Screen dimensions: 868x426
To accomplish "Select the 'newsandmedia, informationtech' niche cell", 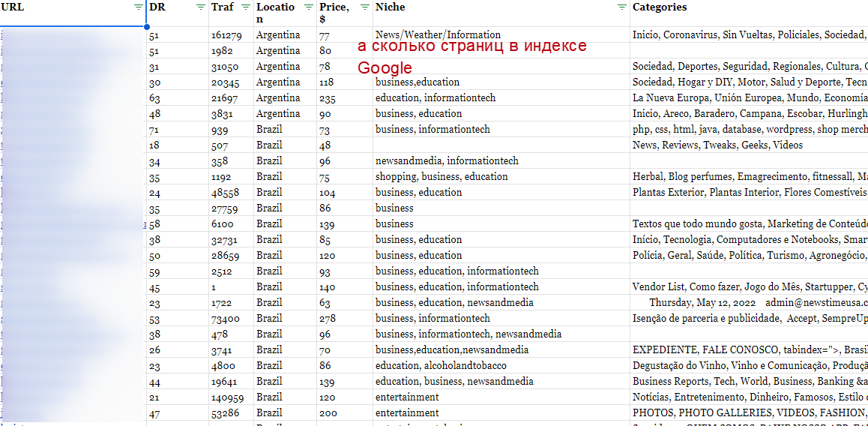I will pos(501,160).
